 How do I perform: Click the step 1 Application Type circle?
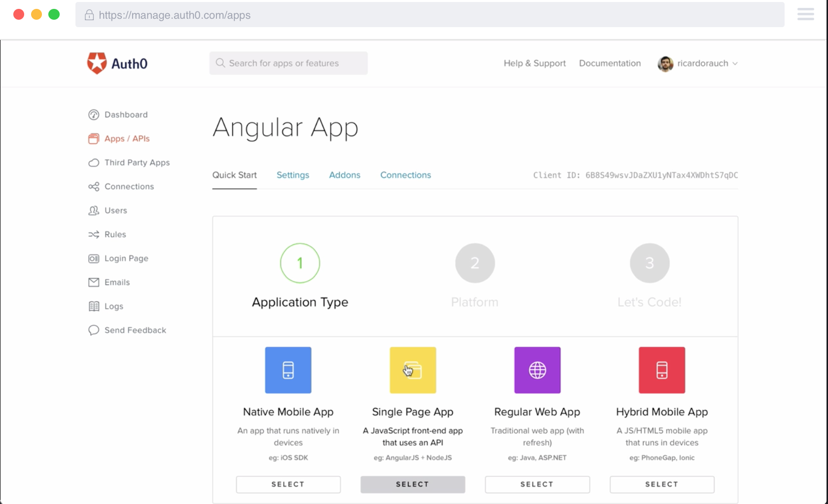300,263
